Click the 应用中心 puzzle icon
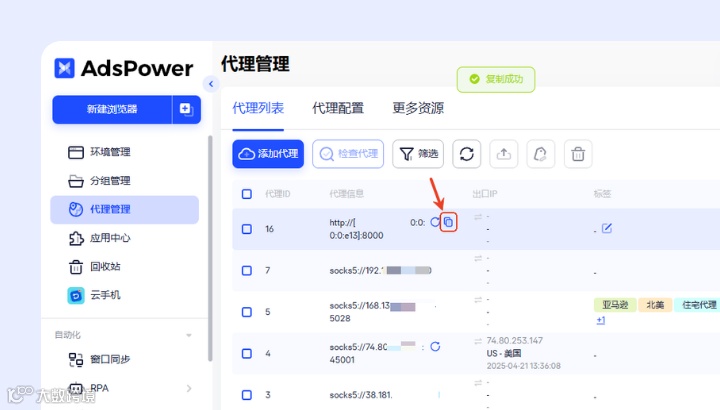Image resolution: width=720 pixels, height=410 pixels. pos(76,238)
